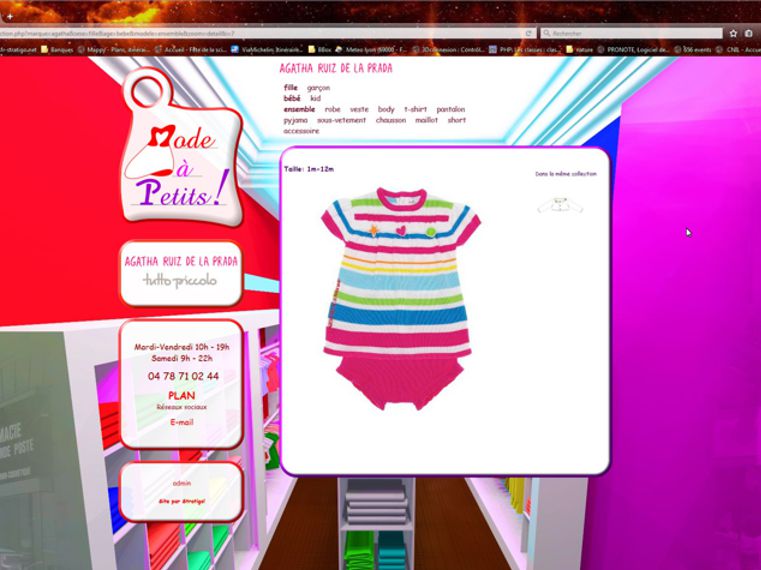
Task: Choose the robe clothing type
Action: coord(332,109)
